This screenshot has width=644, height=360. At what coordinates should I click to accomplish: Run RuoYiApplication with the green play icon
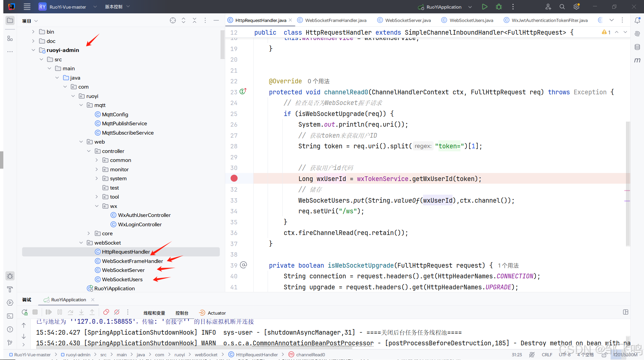485,7
